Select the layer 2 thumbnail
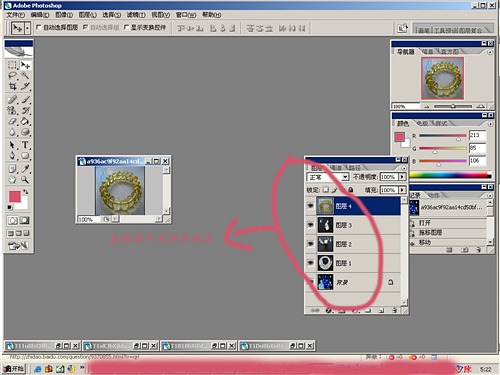Viewport: 500px width, 375px height. [x=325, y=244]
